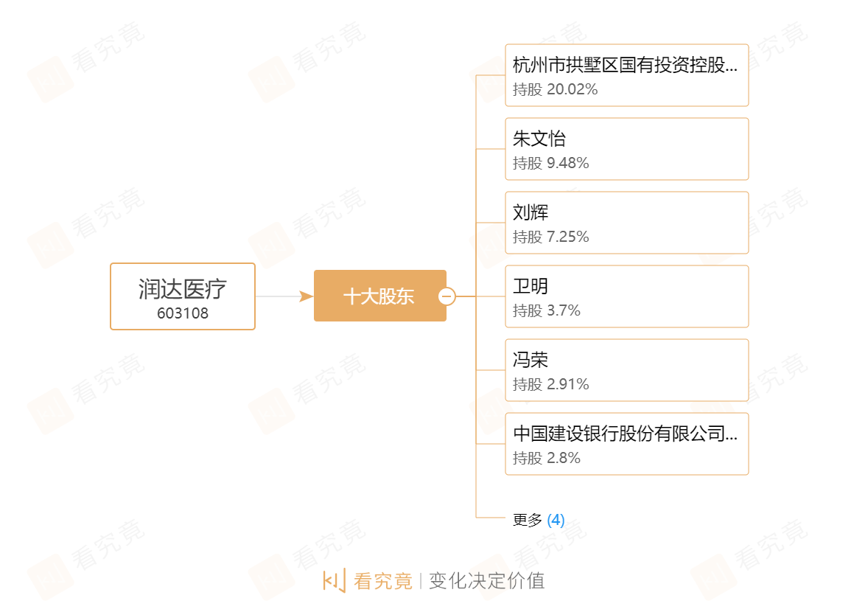Image resolution: width=868 pixels, height=612 pixels.
Task: Click the blue (4) count number
Action: click(x=556, y=520)
